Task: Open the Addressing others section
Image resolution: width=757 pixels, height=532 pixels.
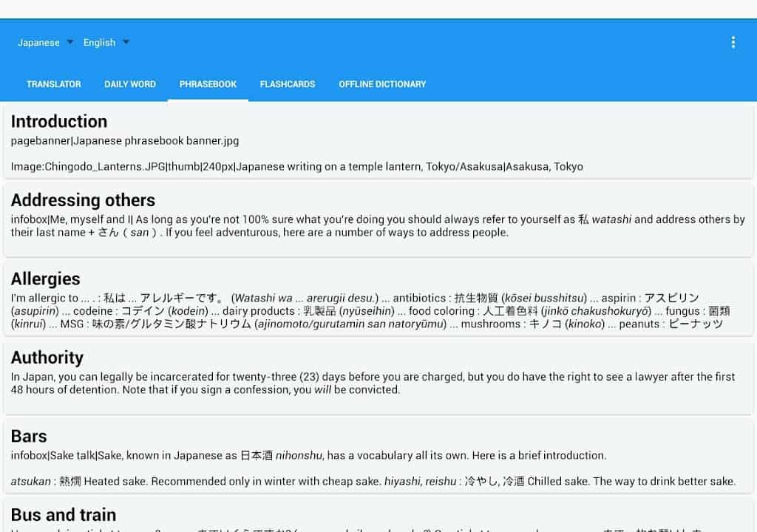Action: (x=378, y=220)
